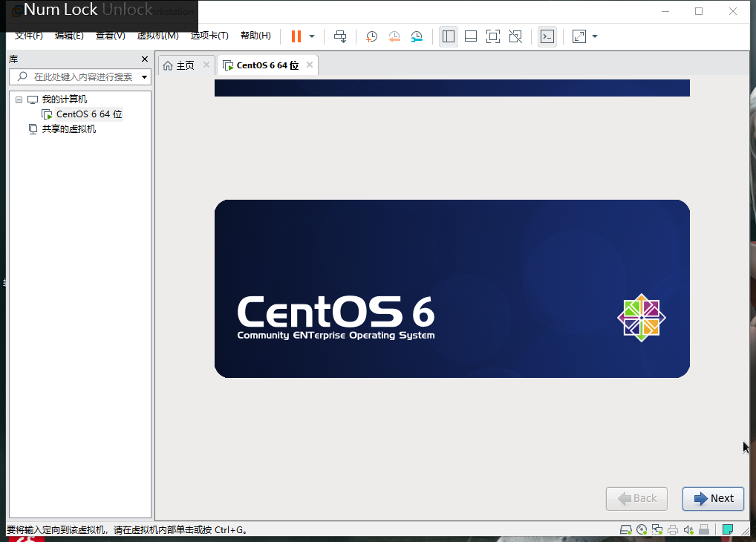Click the sound card status icon

pos(688,530)
